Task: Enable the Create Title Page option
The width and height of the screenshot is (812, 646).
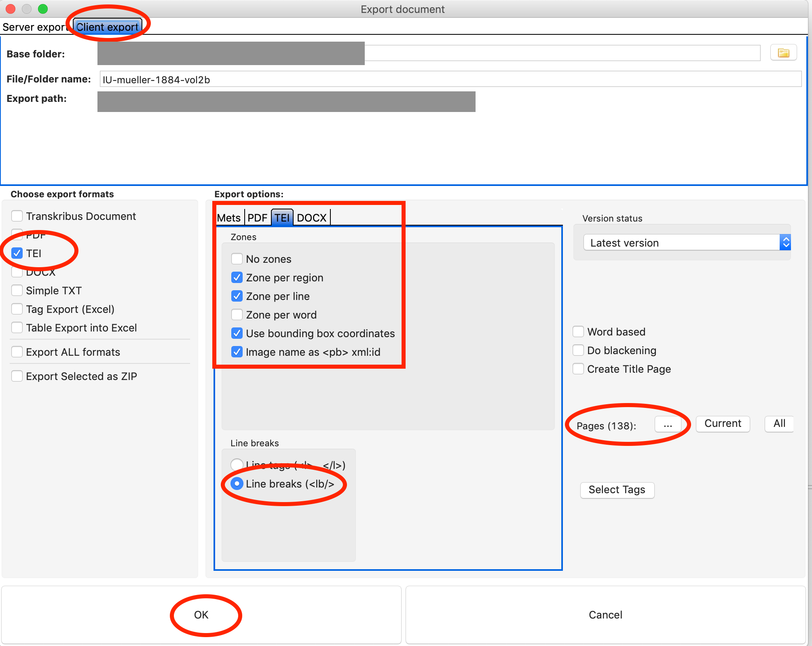Action: click(x=578, y=369)
